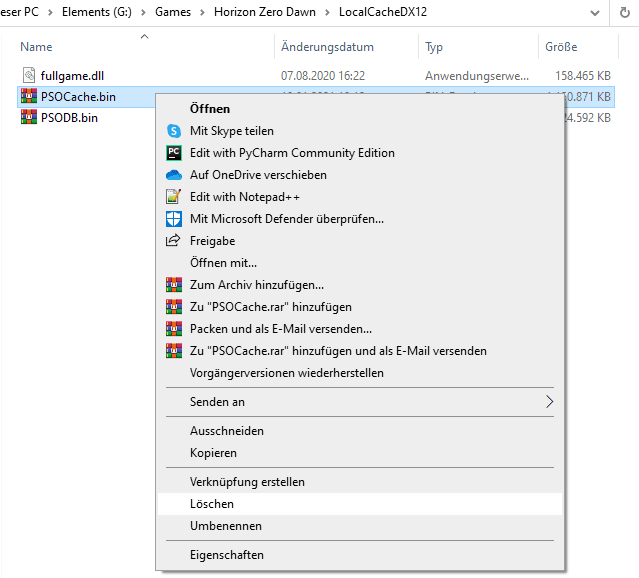Screen dimensions: 639x578
Task: Select Zu "PSOCache.rar" hinzufügen
Action: click(360, 307)
